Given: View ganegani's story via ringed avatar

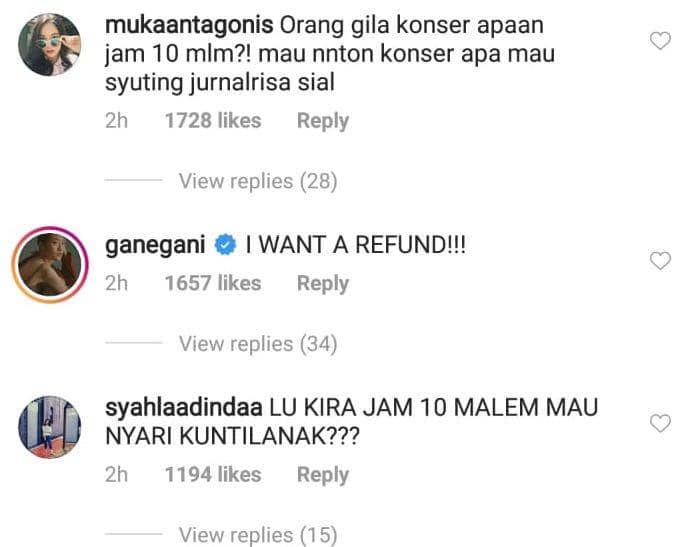Looking at the screenshot, I should click(50, 264).
